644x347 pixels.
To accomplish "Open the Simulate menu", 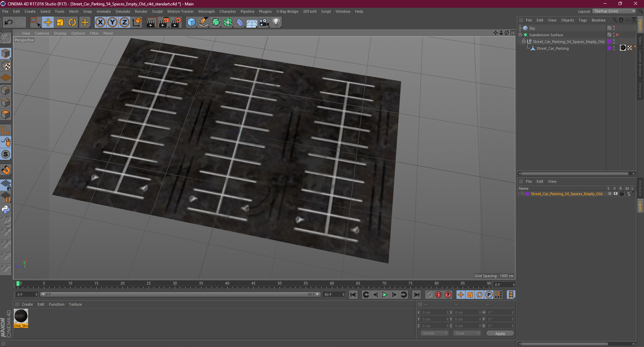I will (122, 11).
